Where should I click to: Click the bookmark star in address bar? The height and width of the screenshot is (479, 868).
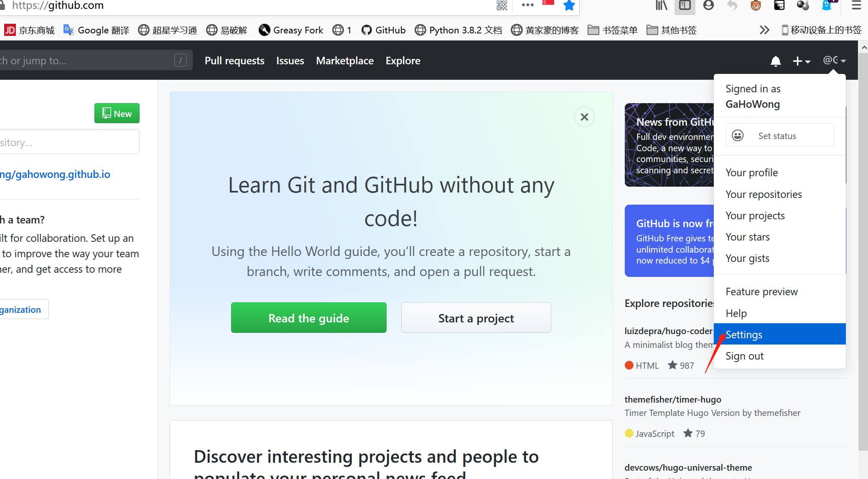coord(569,5)
